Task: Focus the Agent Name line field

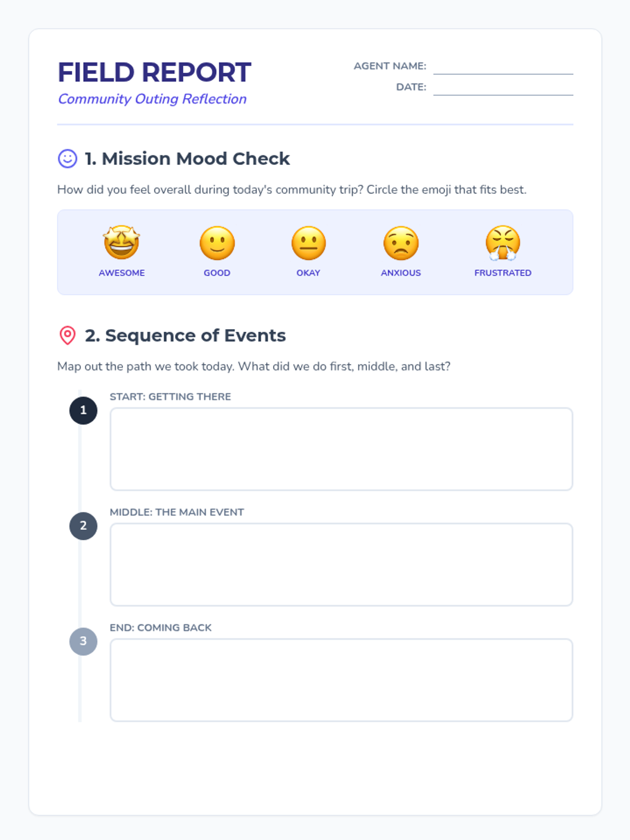Action: (x=503, y=67)
